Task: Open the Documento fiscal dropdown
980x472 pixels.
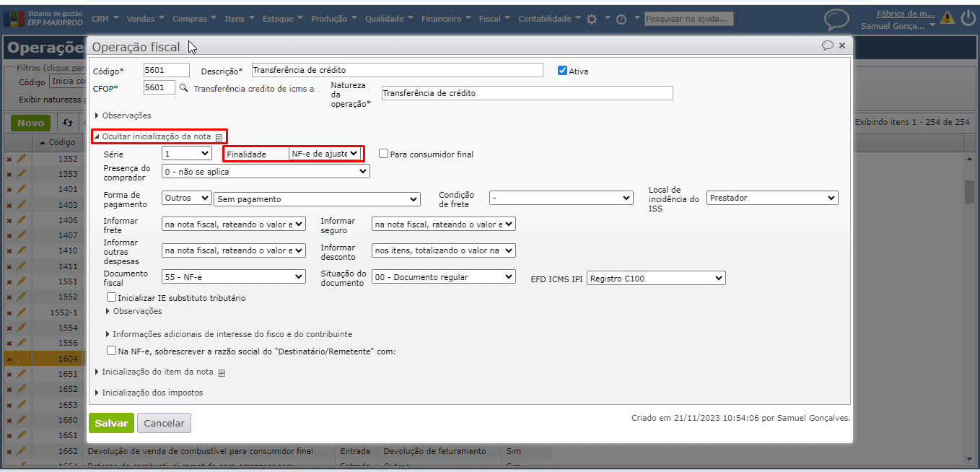Action: coord(234,277)
